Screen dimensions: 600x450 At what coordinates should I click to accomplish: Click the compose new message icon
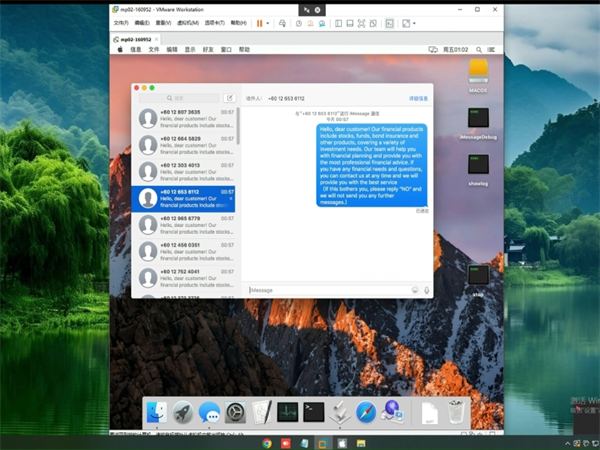[230, 98]
